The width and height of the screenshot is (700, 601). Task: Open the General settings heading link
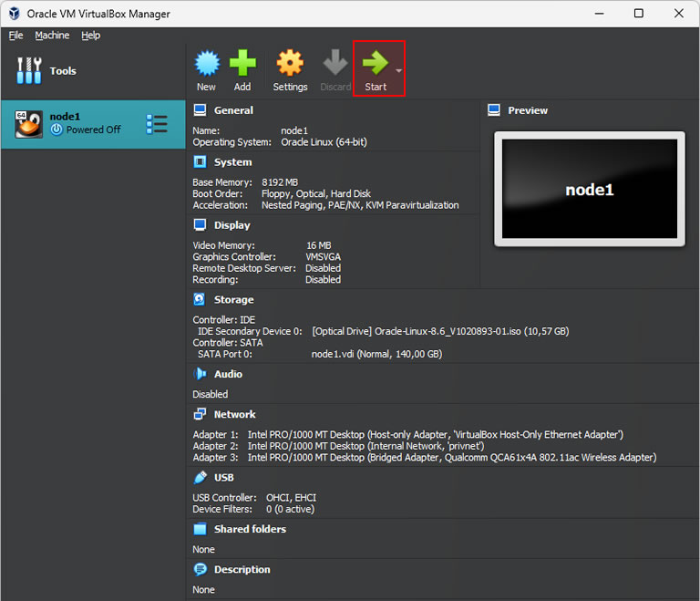pyautogui.click(x=233, y=110)
